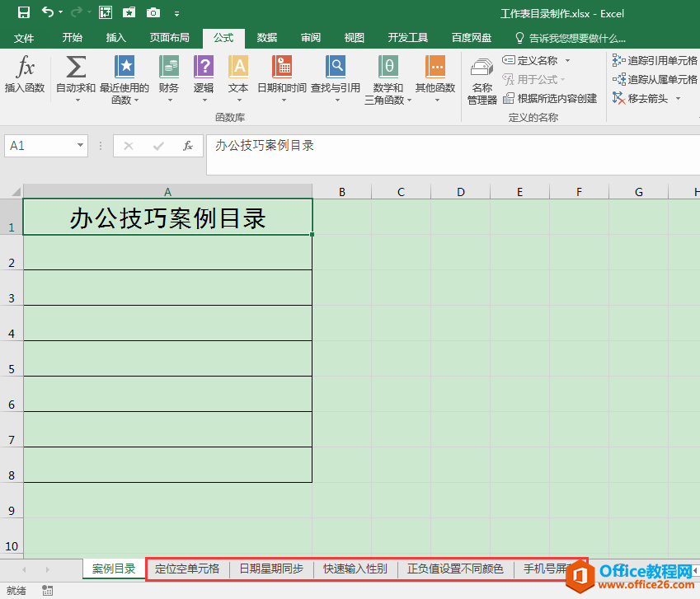This screenshot has width=700, height=599.
Task: Click the Save icon in quick access toolbar
Action: tap(24, 12)
